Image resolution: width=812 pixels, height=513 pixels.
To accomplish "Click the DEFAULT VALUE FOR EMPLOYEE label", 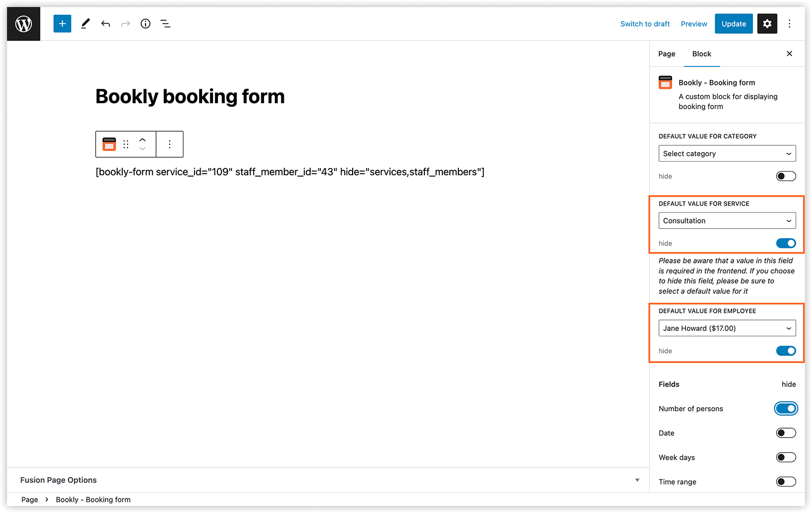I will [707, 311].
